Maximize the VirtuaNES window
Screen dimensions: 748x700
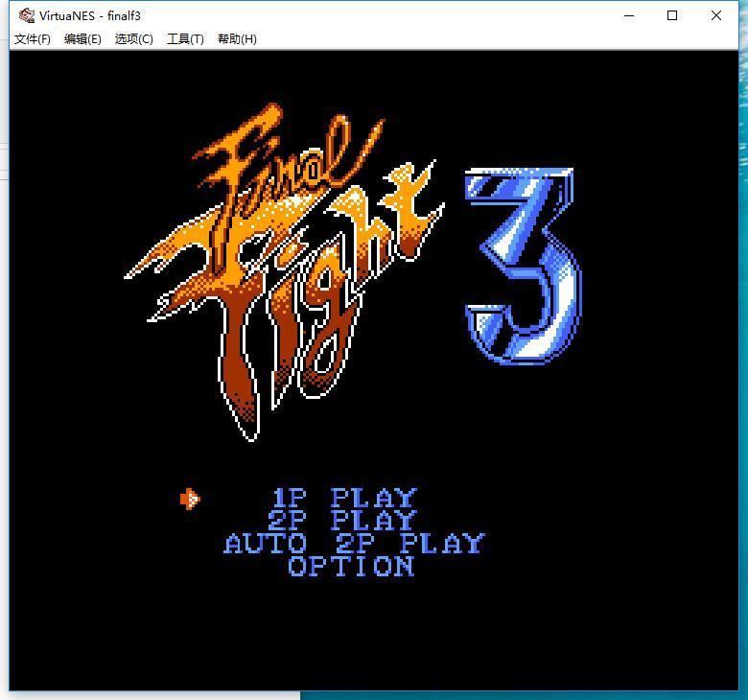tap(672, 15)
